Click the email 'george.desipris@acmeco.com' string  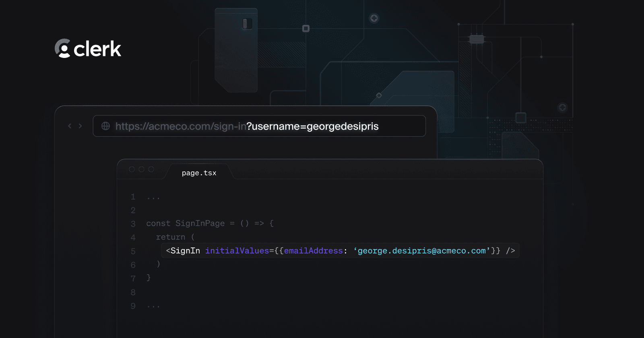pos(421,251)
